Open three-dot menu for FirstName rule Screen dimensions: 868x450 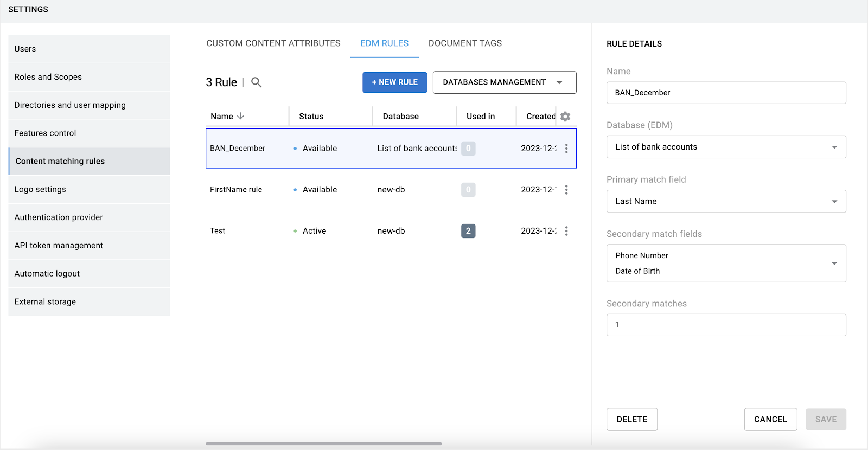566,190
